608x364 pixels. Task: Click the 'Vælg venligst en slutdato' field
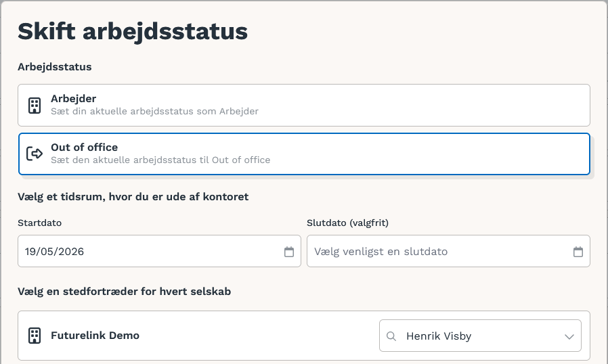448,251
